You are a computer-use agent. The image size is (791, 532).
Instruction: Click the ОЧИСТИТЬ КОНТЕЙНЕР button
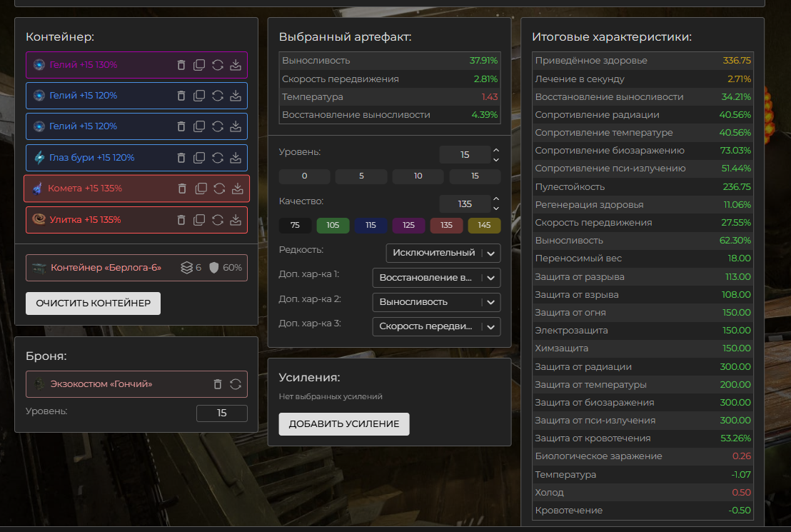click(x=93, y=303)
